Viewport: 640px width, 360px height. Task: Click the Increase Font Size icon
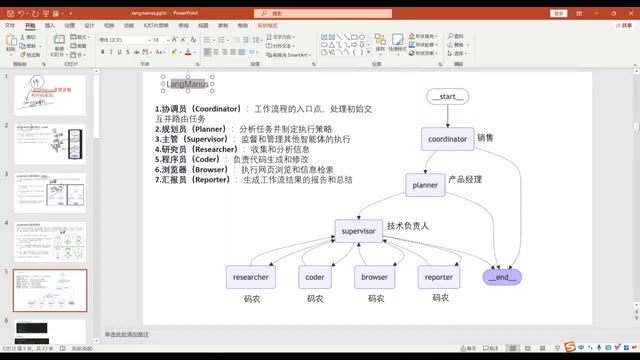coord(174,40)
